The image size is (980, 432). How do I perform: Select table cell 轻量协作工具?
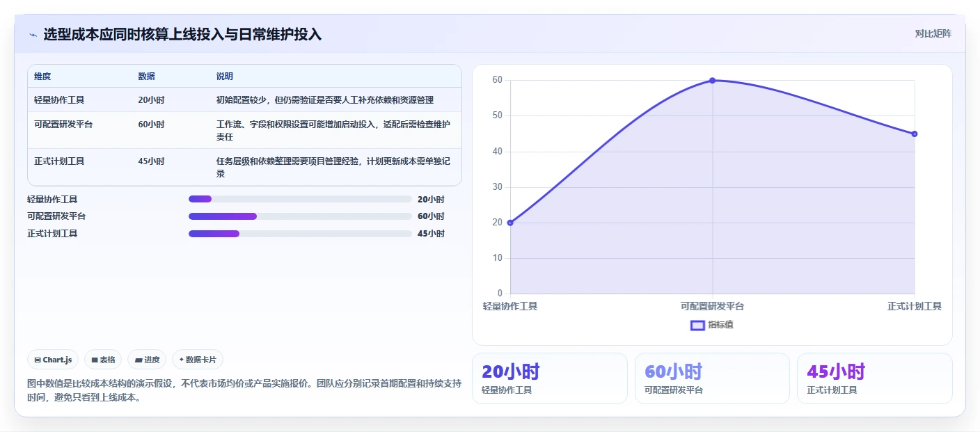pyautogui.click(x=59, y=100)
